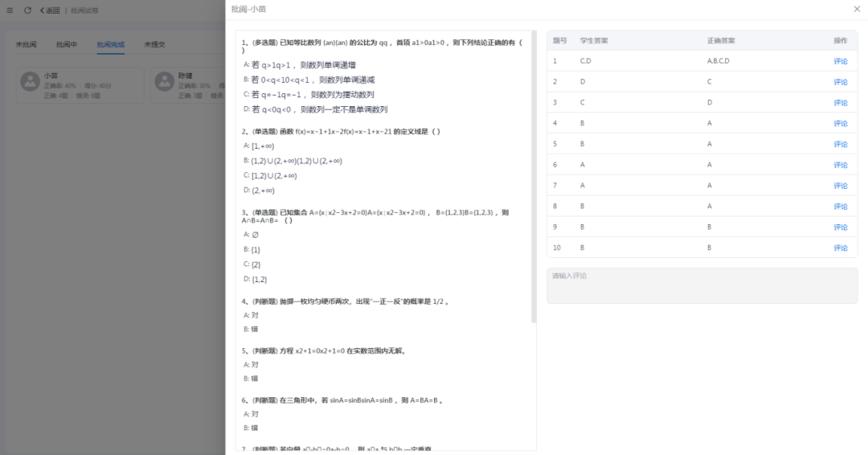Click the 正确答案 column header
868x455 pixels.
tap(721, 40)
